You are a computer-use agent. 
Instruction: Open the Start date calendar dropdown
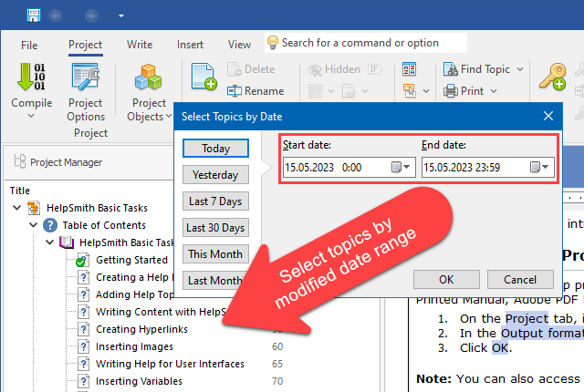point(401,167)
